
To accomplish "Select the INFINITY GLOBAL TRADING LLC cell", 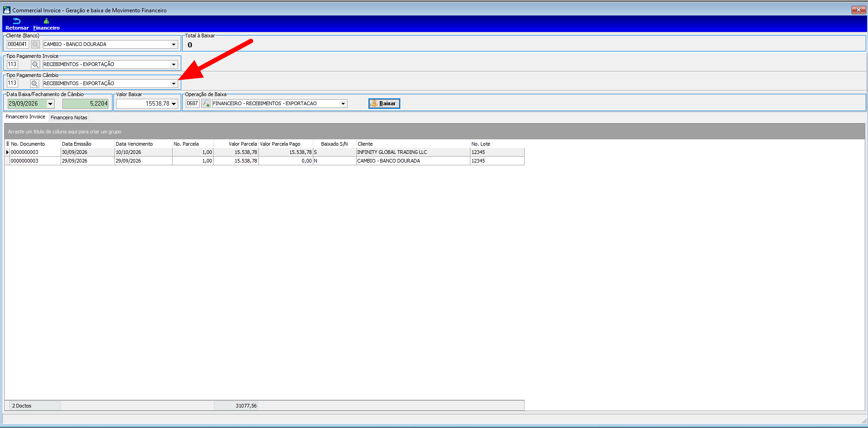I will click(413, 153).
